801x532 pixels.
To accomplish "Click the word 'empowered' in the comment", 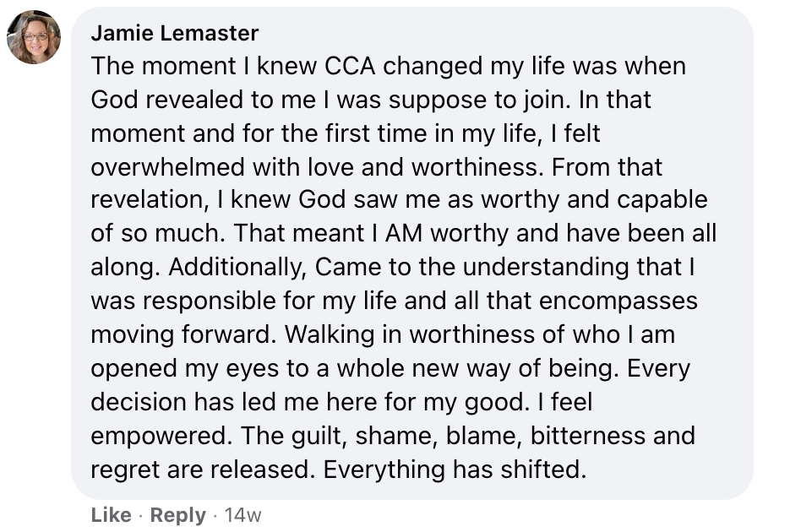I will click(x=161, y=436).
